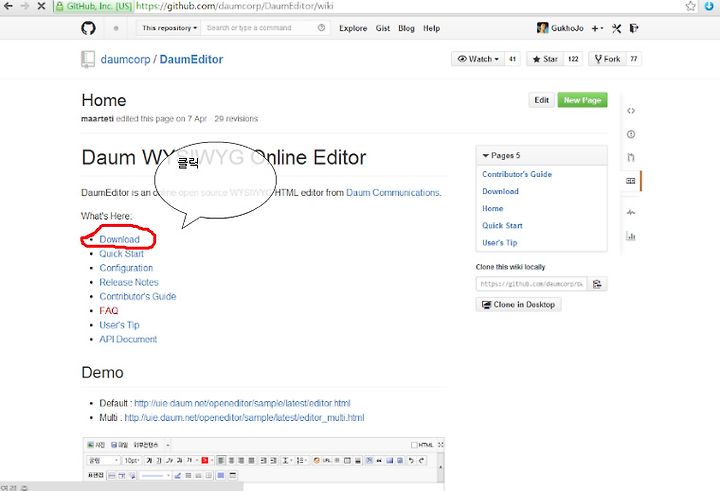Toggle the HTML checkbox in demo editor image

tap(414, 445)
